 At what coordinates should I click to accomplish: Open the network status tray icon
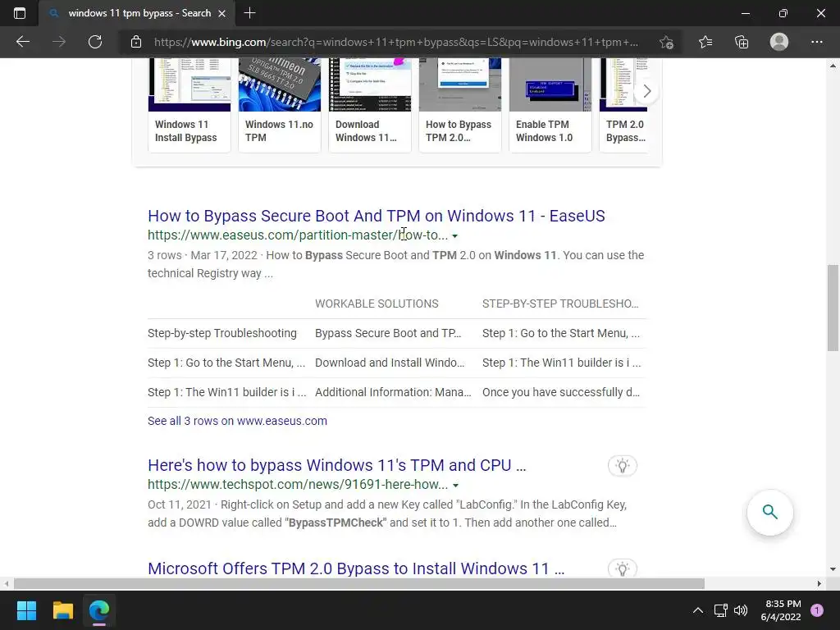click(x=720, y=610)
